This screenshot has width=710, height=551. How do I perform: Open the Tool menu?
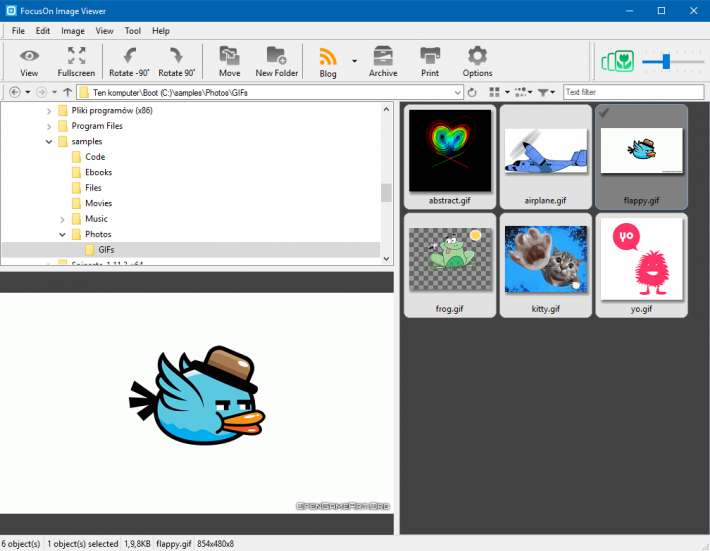(133, 31)
